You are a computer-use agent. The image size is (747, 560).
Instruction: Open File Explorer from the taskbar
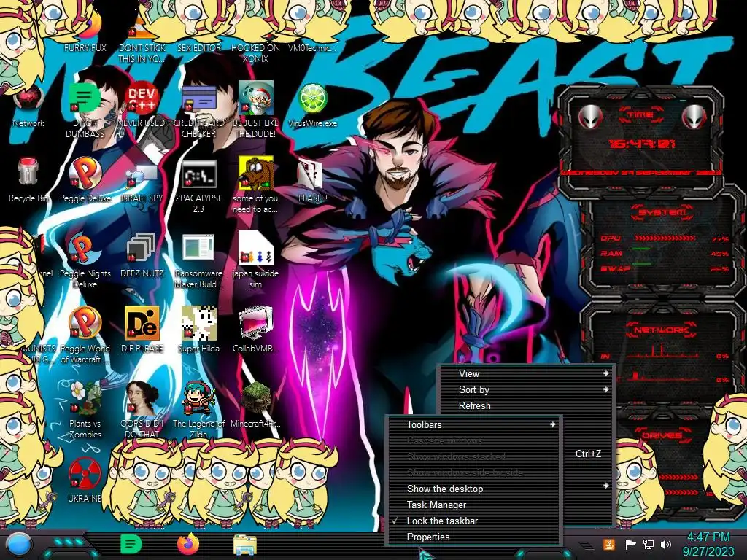(x=245, y=545)
